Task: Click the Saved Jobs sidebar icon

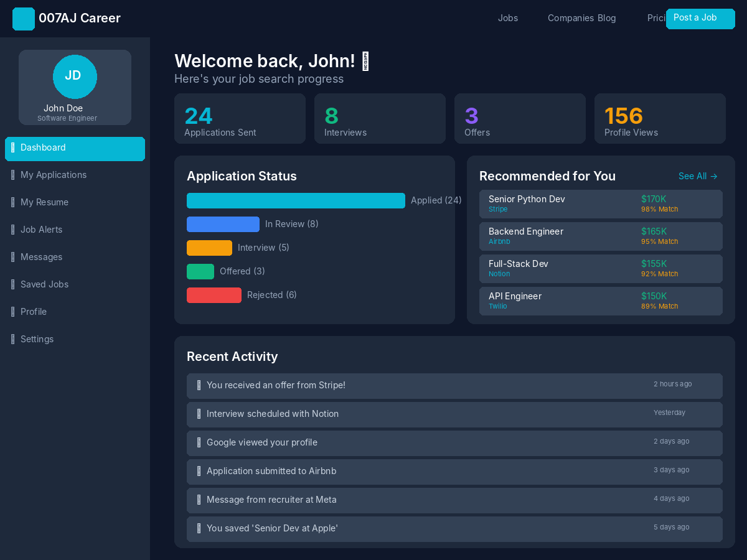Action: (12, 285)
